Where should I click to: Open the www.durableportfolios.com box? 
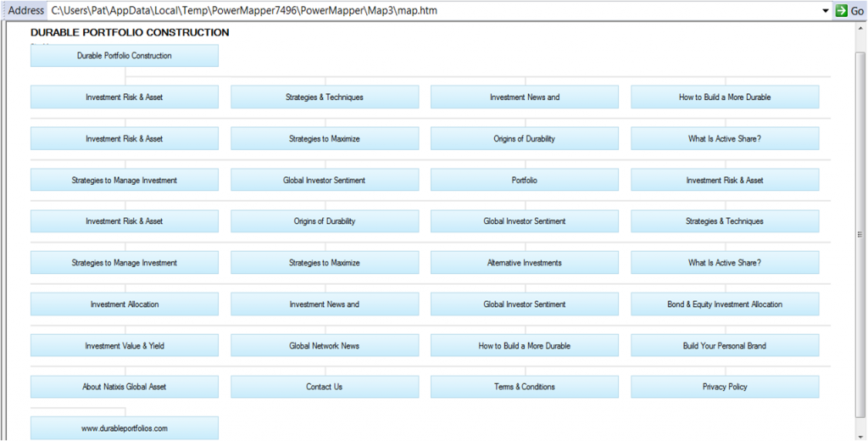125,428
